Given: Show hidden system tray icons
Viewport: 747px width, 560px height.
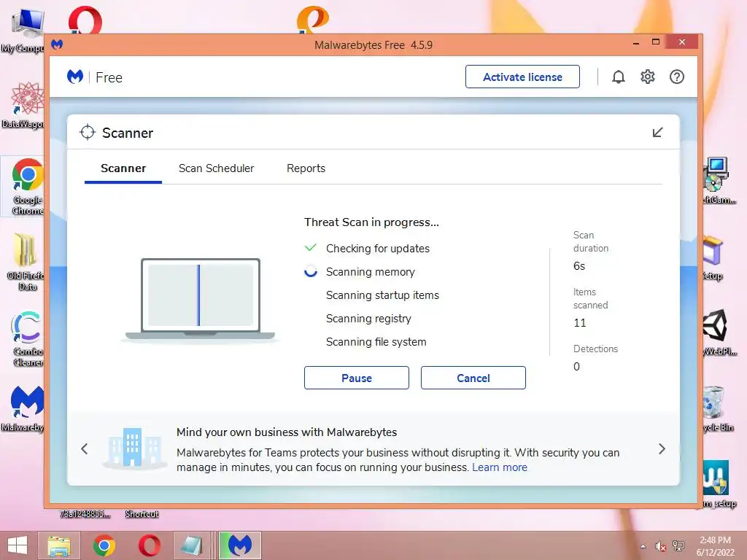Looking at the screenshot, I should (643, 546).
